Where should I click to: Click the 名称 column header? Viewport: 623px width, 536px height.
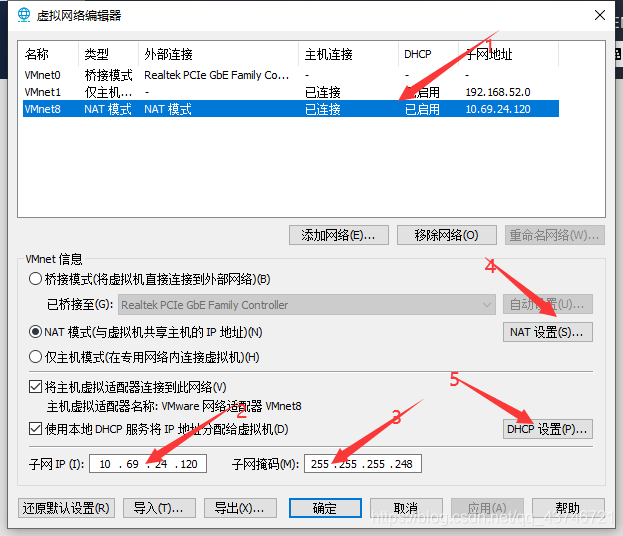point(48,54)
